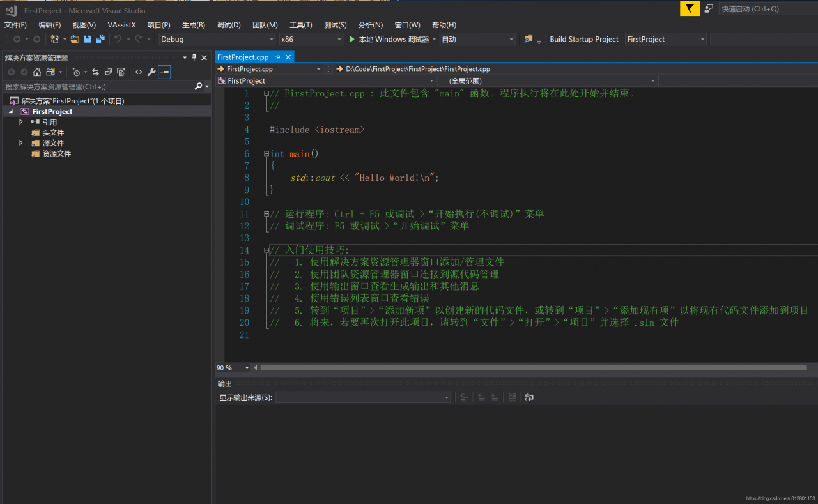Expand the 引用 tree node
This screenshot has height=504, width=818.
pyautogui.click(x=21, y=121)
